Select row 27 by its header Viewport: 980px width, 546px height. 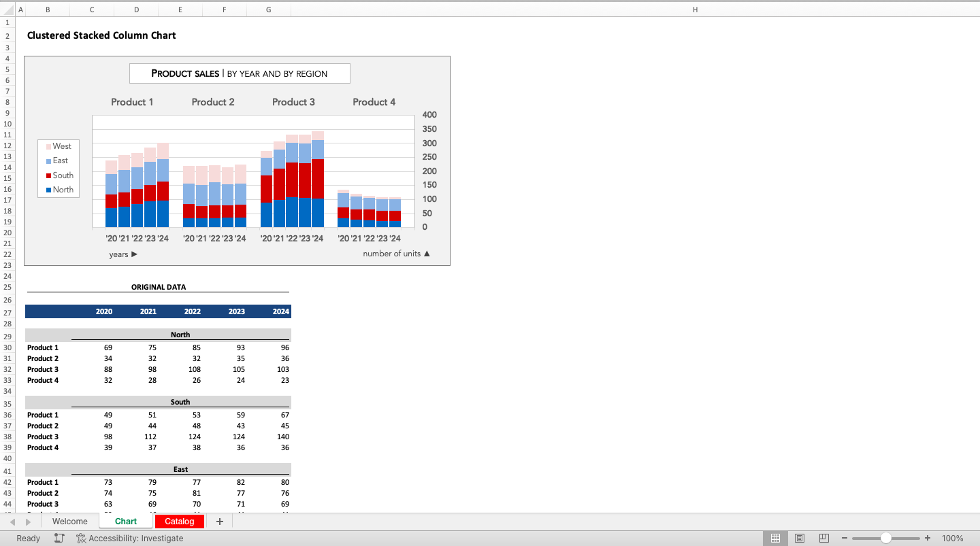[7, 311]
